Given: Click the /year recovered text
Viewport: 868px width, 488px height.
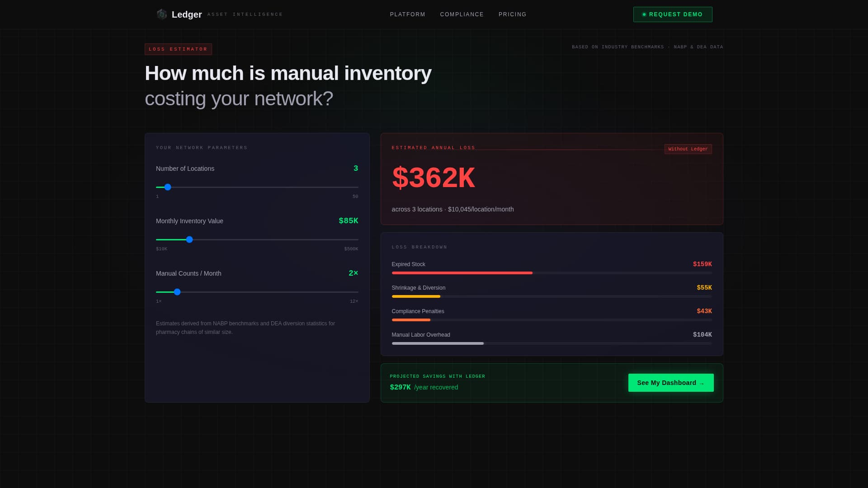Looking at the screenshot, I should 436,387.
